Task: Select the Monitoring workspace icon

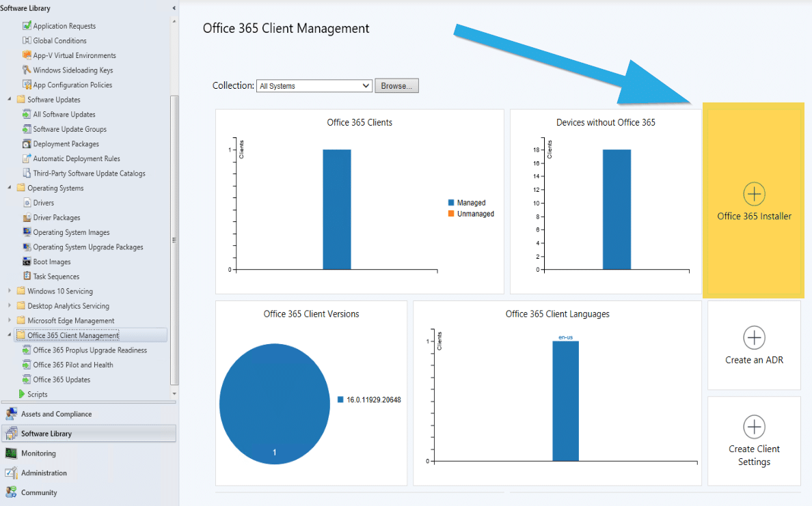Action: click(12, 453)
